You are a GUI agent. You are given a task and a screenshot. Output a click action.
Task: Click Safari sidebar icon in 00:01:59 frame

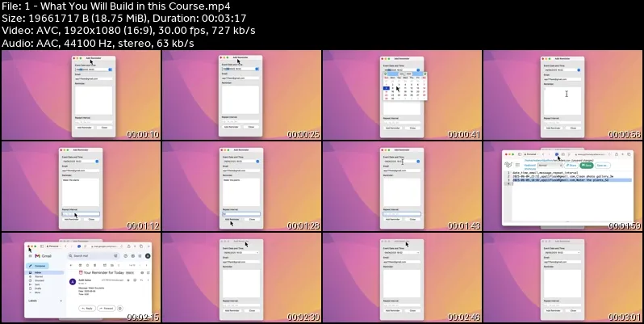point(520,154)
